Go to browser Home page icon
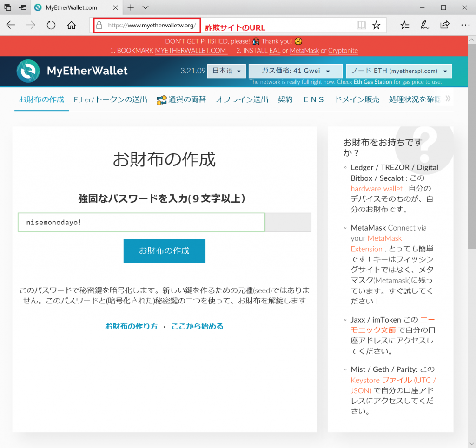Screen dimensions: 476x448 tap(71, 25)
